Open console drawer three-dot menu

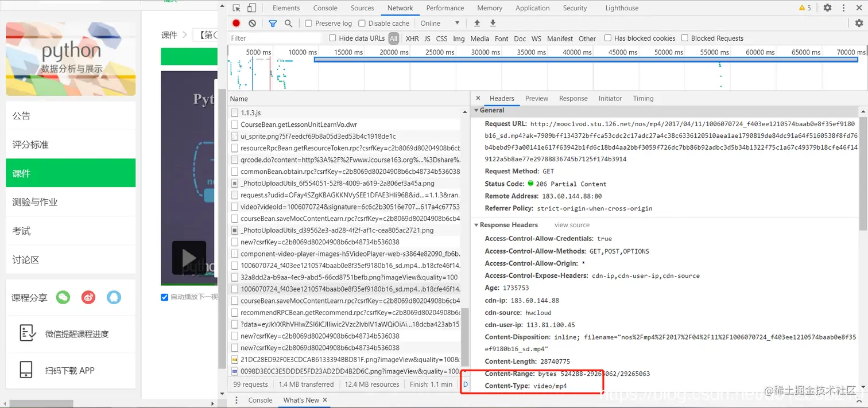[236, 400]
